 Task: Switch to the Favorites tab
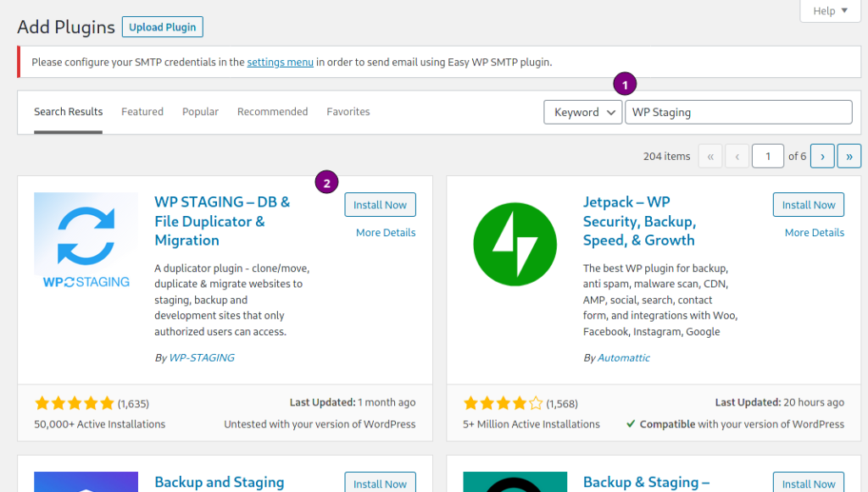tap(348, 112)
